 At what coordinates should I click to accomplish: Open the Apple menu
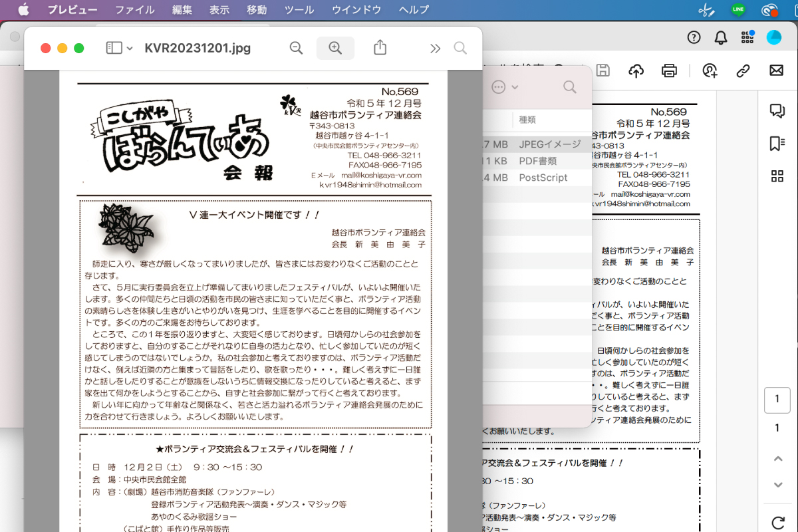(x=24, y=9)
